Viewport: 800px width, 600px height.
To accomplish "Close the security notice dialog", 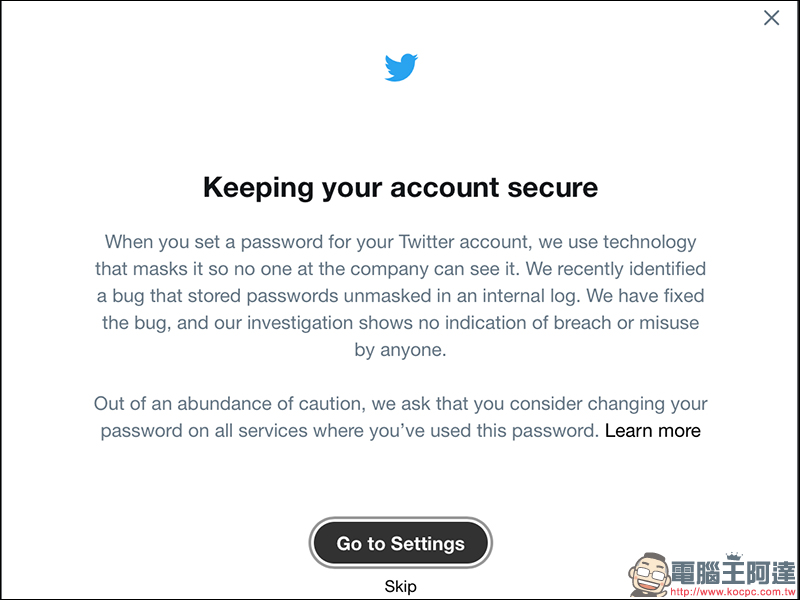I will point(771,18).
